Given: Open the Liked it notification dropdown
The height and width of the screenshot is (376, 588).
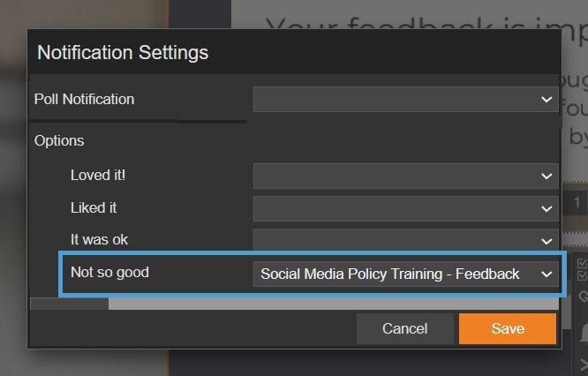Looking at the screenshot, I should click(405, 208).
